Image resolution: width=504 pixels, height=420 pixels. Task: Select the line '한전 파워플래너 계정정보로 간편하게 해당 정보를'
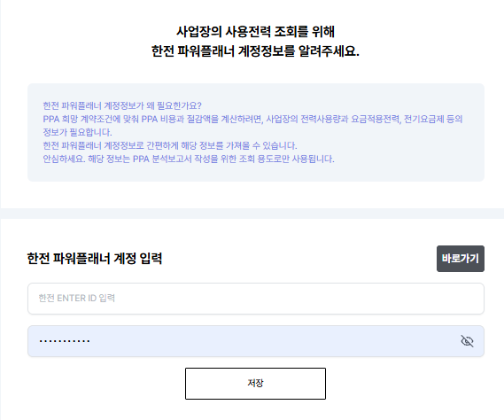point(170,145)
